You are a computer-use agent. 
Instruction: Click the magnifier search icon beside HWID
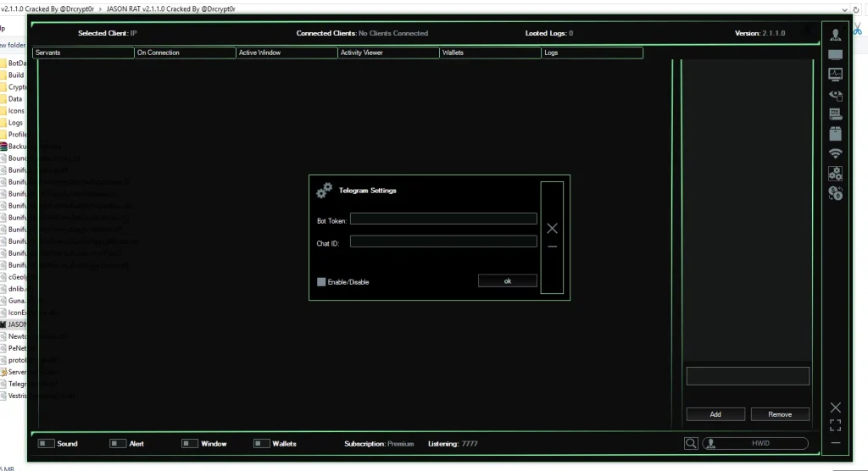click(x=692, y=443)
